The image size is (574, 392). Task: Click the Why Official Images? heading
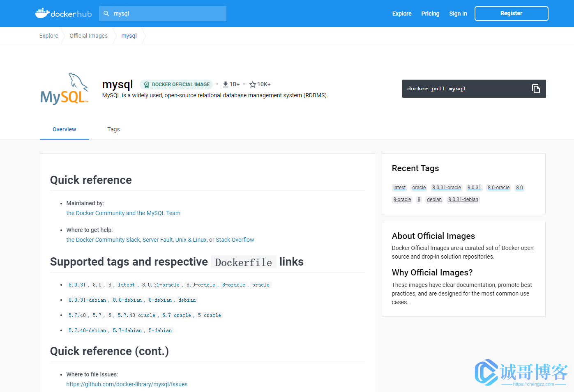(432, 273)
